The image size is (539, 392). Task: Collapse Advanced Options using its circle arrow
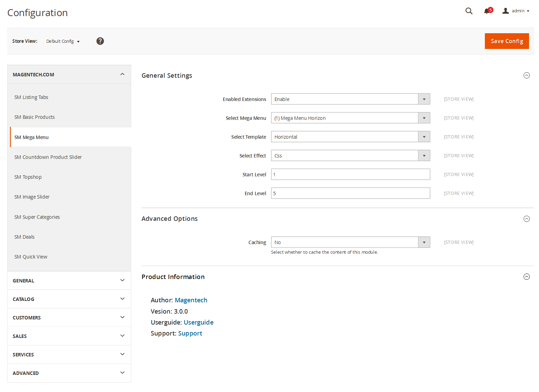[527, 219]
